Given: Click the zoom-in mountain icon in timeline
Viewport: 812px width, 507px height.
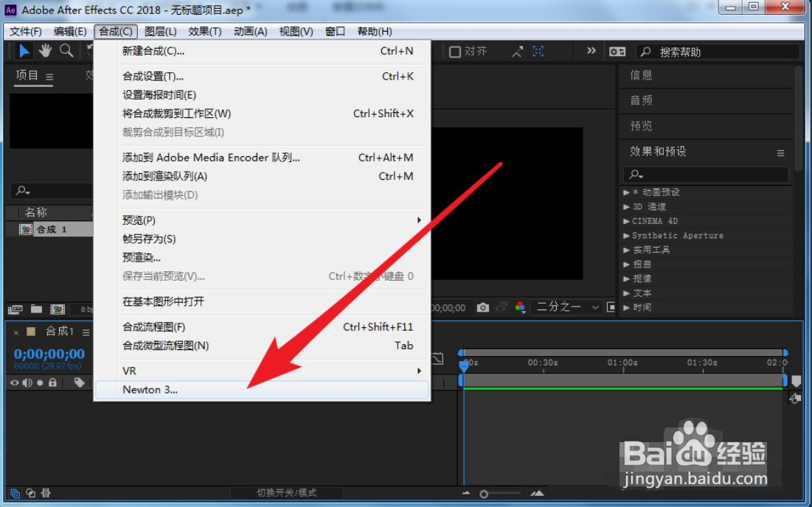Looking at the screenshot, I should click(x=537, y=493).
